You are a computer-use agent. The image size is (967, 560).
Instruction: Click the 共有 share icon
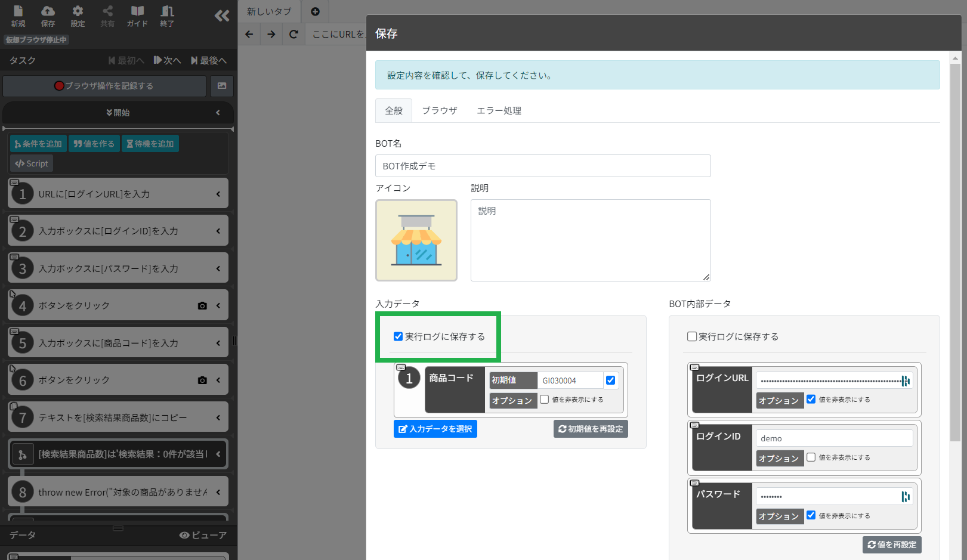coord(107,16)
